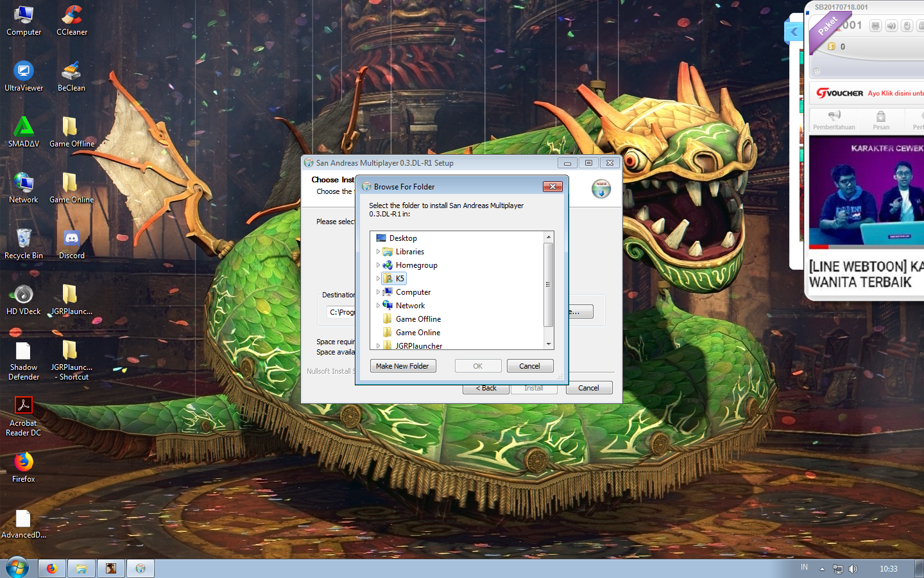
Task: Click the GVoucher banner link
Action: pyautogui.click(x=868, y=93)
